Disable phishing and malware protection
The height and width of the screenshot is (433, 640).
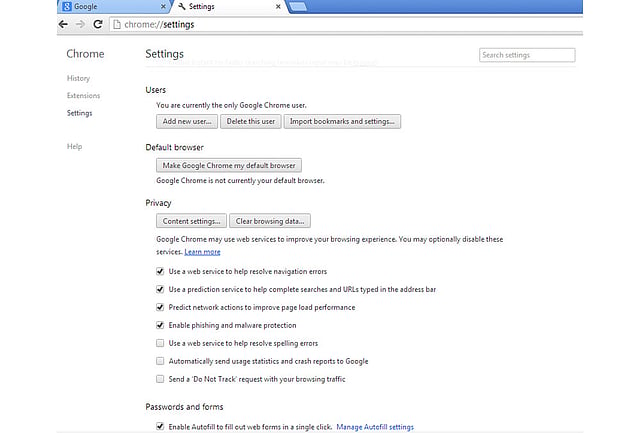[x=160, y=325]
